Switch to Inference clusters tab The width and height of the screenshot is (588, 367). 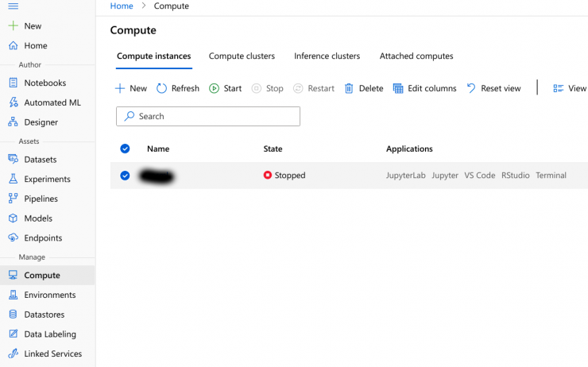(327, 56)
